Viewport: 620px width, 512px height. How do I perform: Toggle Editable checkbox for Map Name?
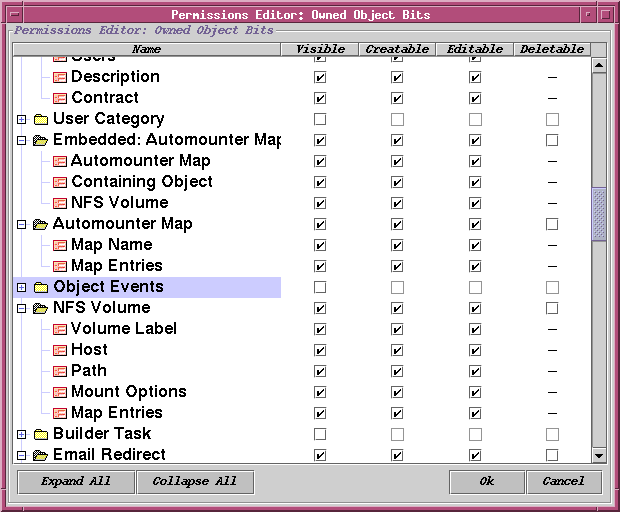point(475,246)
